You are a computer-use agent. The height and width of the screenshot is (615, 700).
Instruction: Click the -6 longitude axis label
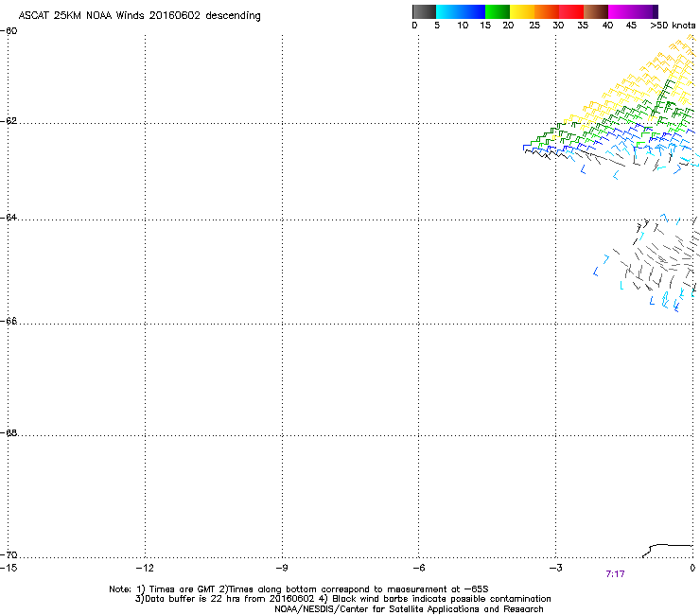418,568
